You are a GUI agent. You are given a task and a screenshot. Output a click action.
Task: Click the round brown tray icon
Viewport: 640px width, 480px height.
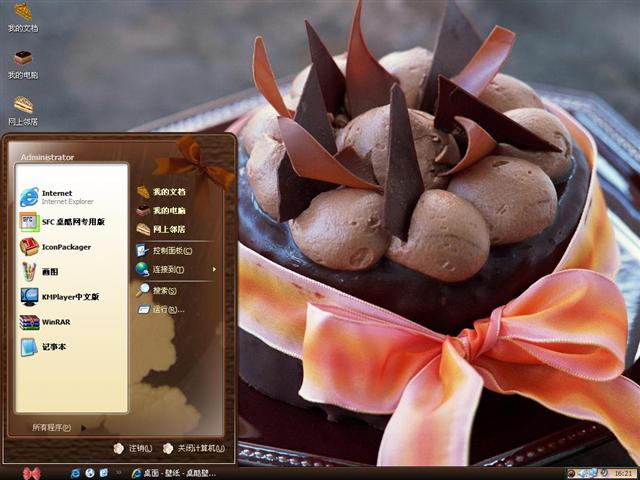571,473
